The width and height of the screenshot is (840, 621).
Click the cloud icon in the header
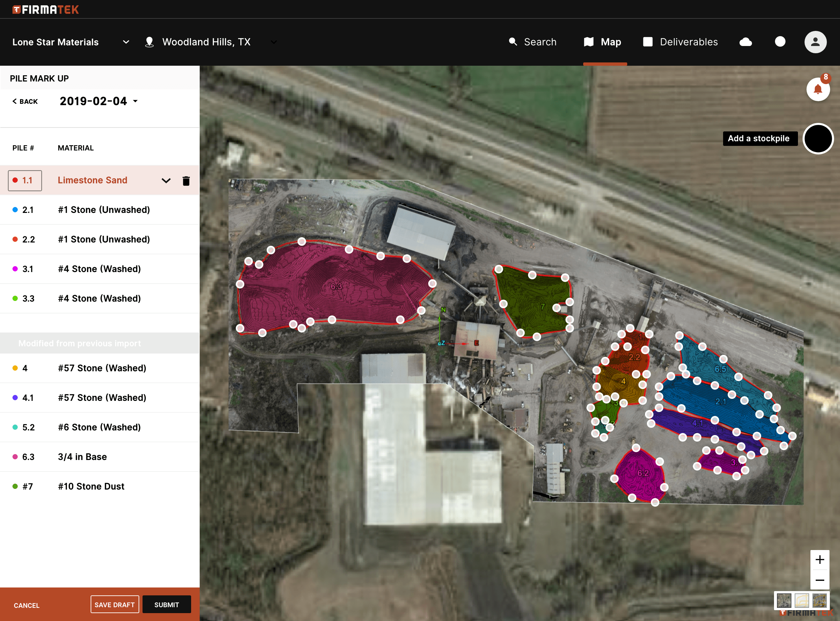745,42
